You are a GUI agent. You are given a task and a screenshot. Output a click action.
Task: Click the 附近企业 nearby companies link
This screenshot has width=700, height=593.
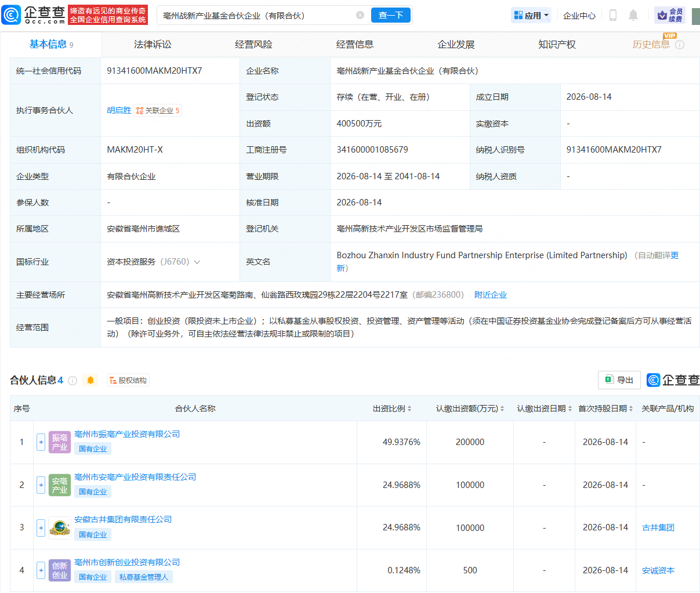[x=491, y=295]
